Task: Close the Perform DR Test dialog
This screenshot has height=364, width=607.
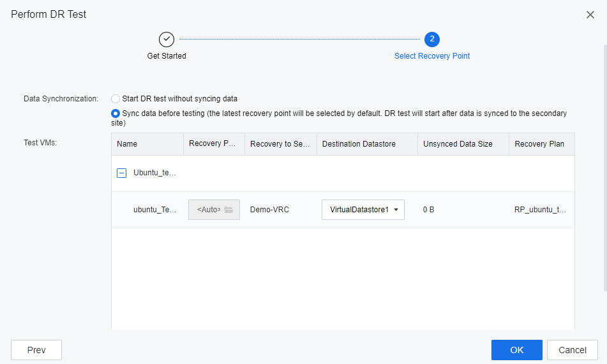Action: point(590,15)
